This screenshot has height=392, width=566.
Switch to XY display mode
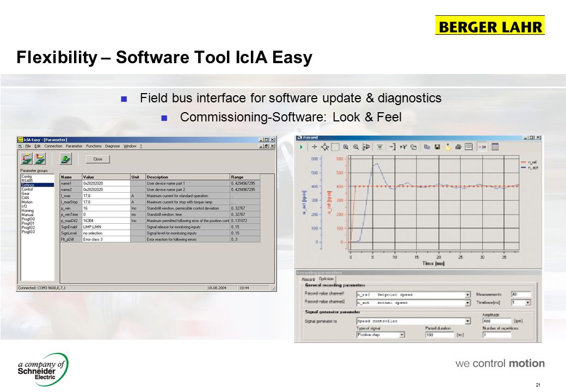(403, 147)
